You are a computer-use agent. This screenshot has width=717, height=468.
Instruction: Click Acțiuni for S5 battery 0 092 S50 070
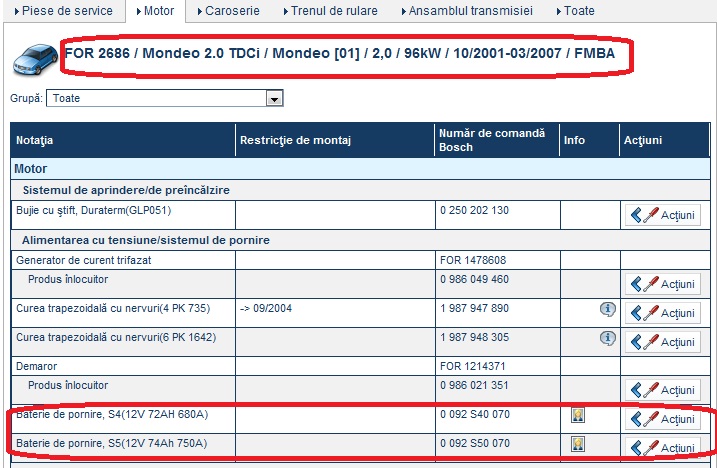663,446
